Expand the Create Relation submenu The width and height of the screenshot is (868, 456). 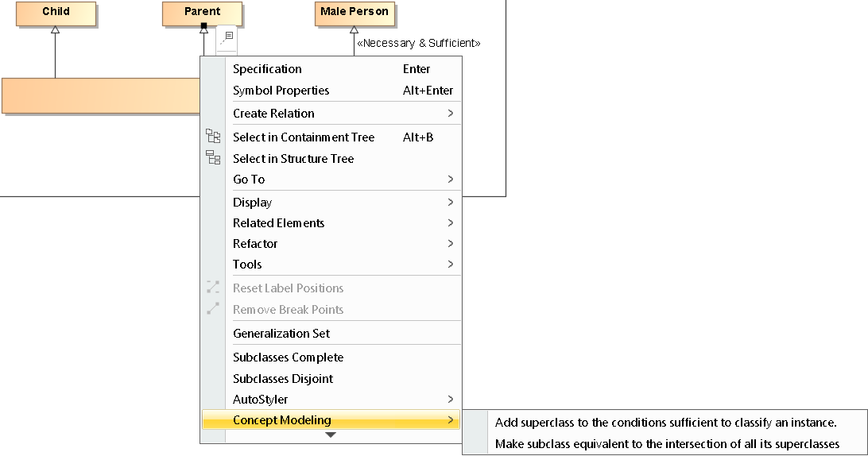[451, 114]
